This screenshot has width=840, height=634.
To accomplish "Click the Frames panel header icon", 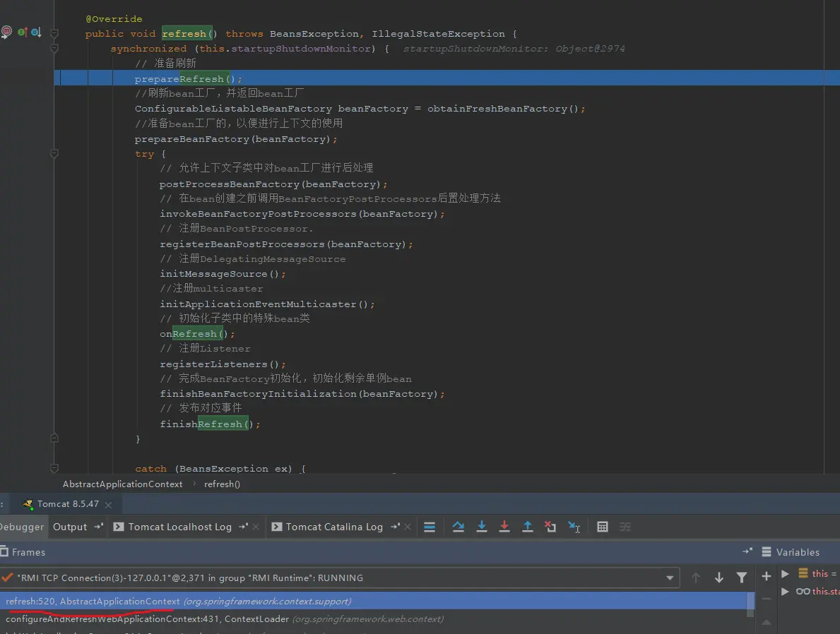I will pyautogui.click(x=4, y=551).
